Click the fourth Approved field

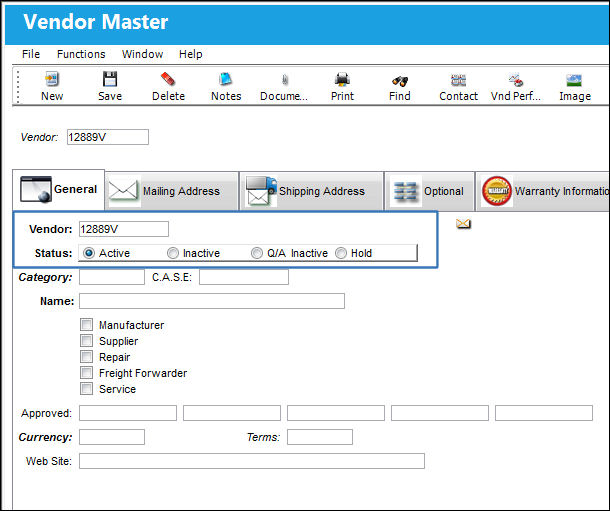[x=440, y=413]
